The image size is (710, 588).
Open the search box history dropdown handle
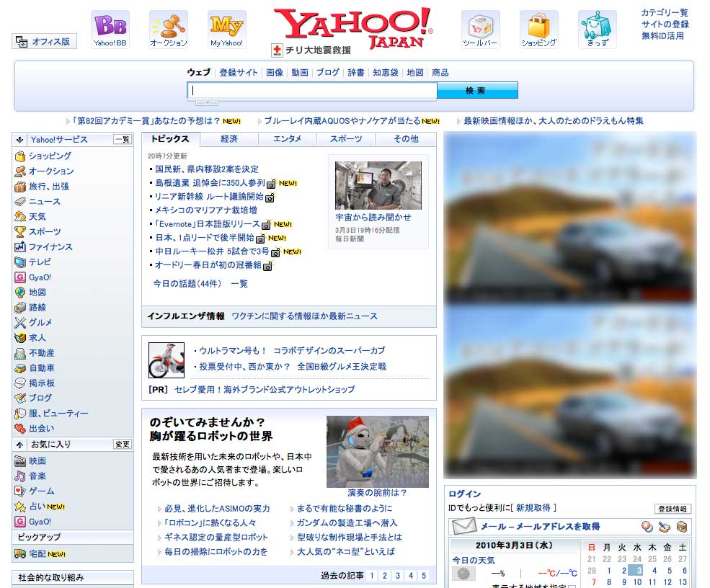click(x=207, y=103)
